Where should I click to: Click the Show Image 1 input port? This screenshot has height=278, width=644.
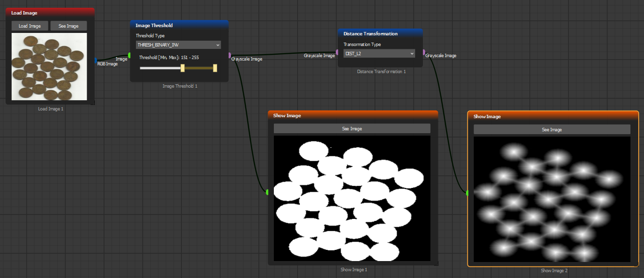(267, 192)
